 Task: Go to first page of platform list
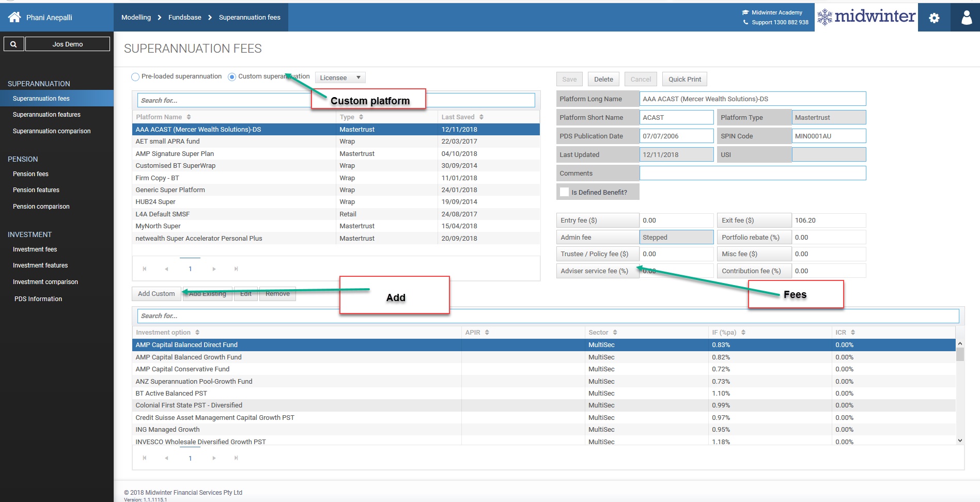point(145,269)
